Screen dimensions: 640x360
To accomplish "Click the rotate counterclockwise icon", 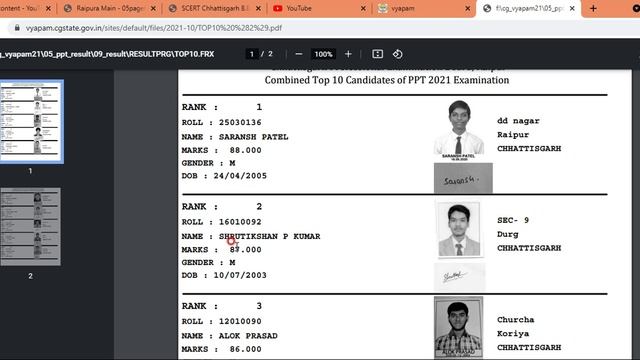I will [x=398, y=54].
